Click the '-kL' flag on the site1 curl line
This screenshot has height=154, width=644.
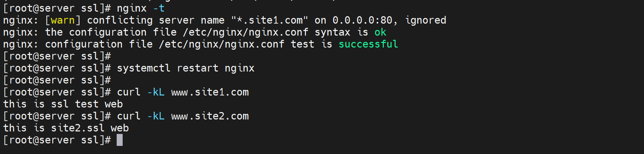tap(155, 92)
